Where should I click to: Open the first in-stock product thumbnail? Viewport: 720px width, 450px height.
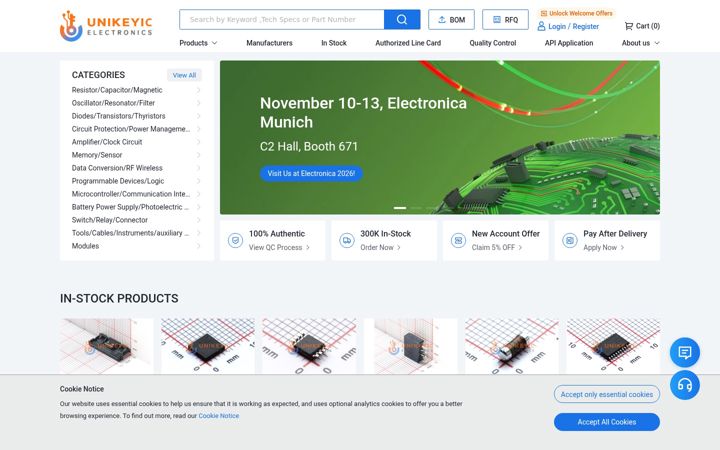click(107, 346)
